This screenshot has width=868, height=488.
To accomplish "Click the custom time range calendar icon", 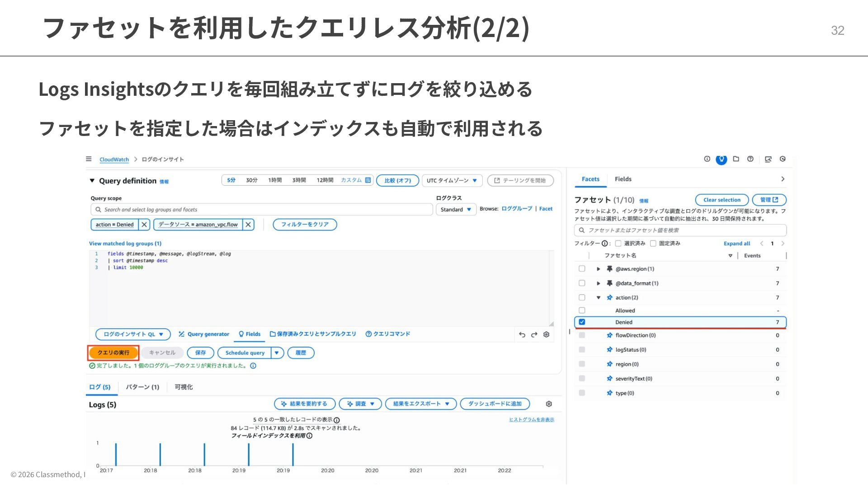I will 368,180.
